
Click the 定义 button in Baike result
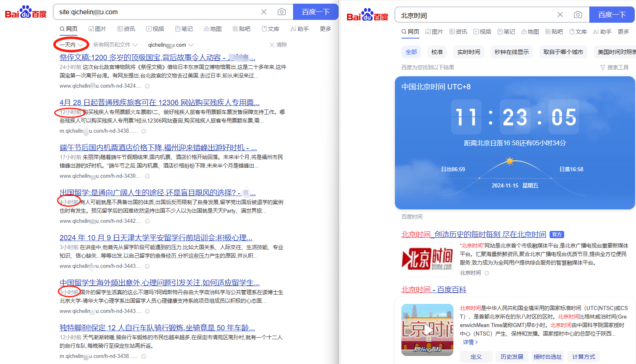click(x=476, y=357)
